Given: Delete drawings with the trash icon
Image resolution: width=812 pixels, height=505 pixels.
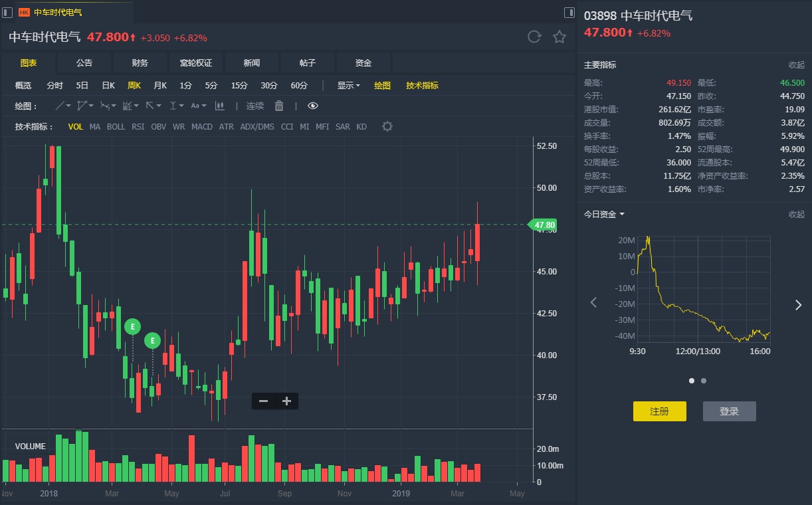Looking at the screenshot, I should pos(279,106).
